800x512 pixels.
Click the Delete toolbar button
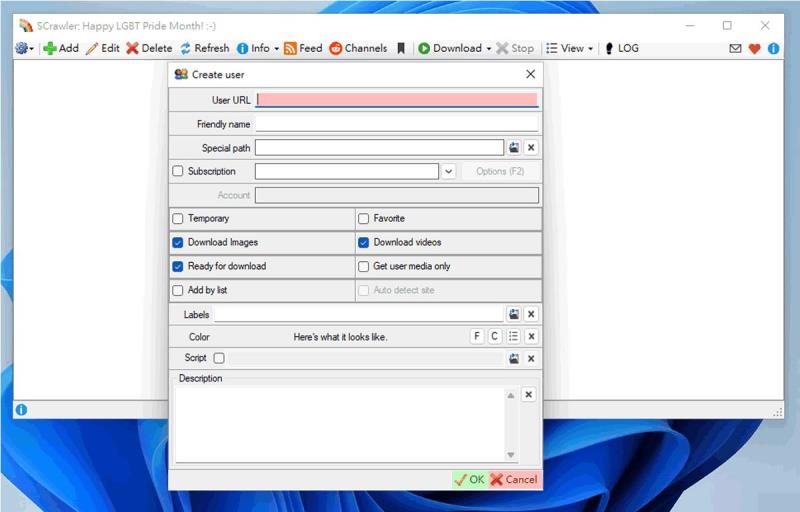(149, 48)
